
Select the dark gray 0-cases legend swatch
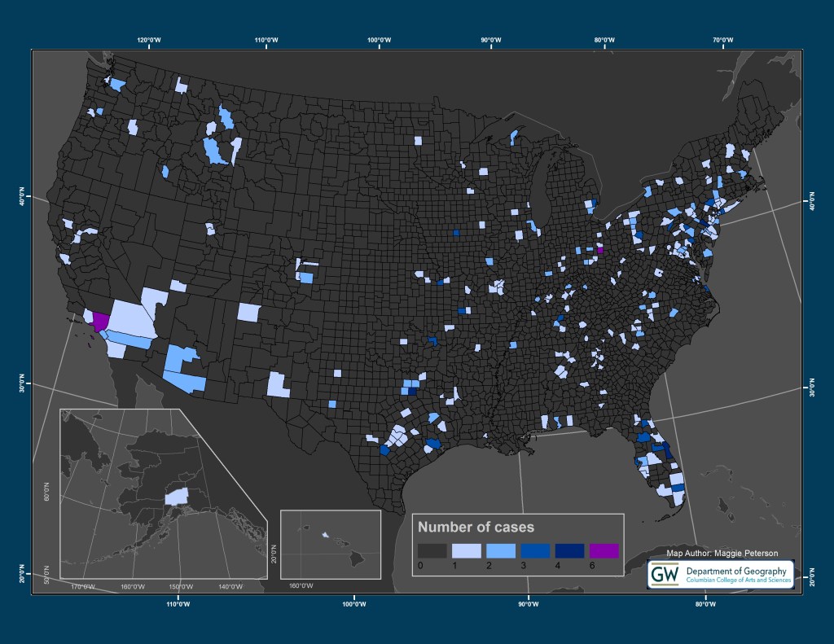pos(432,551)
